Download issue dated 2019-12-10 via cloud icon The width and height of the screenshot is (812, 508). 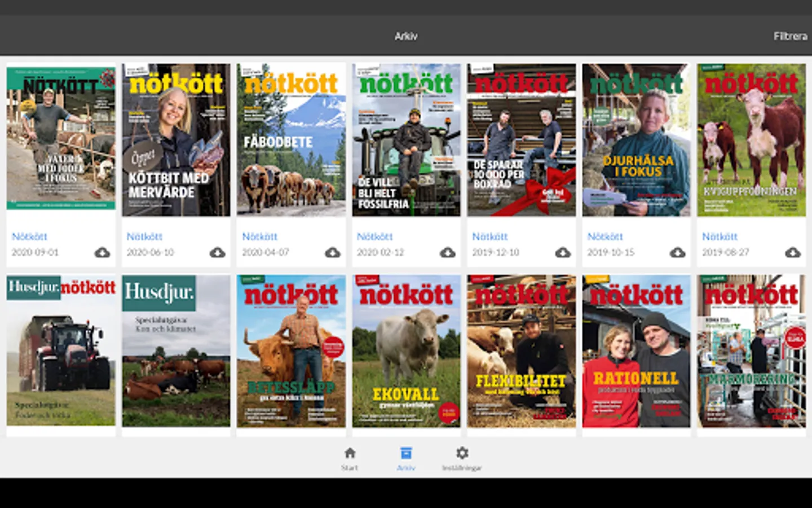563,252
